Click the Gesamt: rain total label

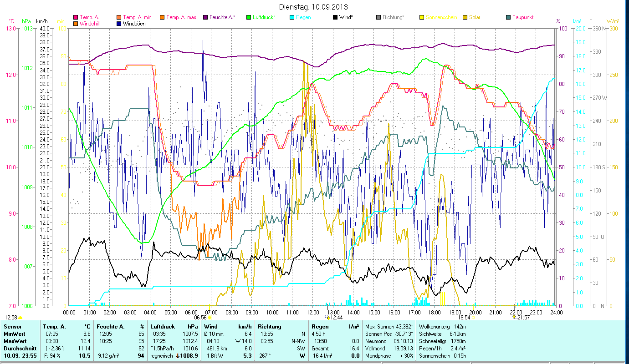pos(321,349)
